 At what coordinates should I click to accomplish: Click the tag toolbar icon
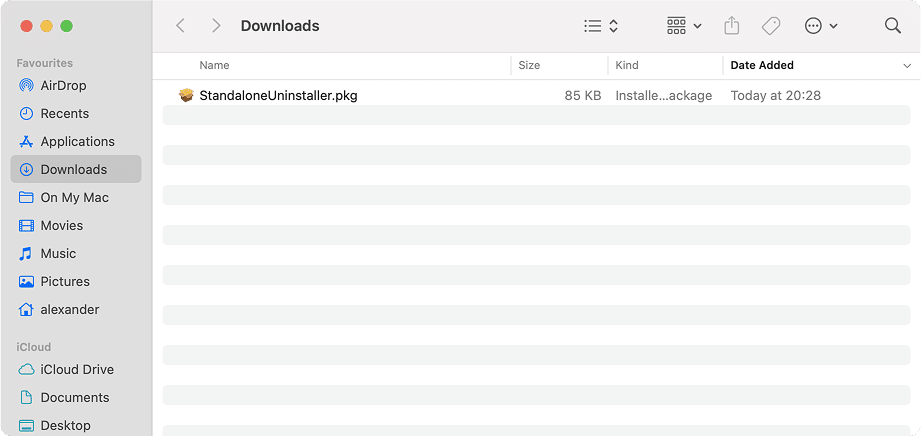point(771,26)
